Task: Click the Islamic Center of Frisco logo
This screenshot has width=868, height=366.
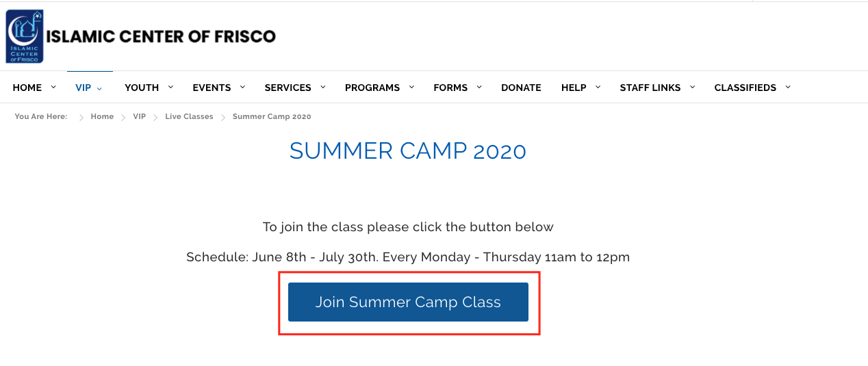Action: pyautogui.click(x=25, y=36)
